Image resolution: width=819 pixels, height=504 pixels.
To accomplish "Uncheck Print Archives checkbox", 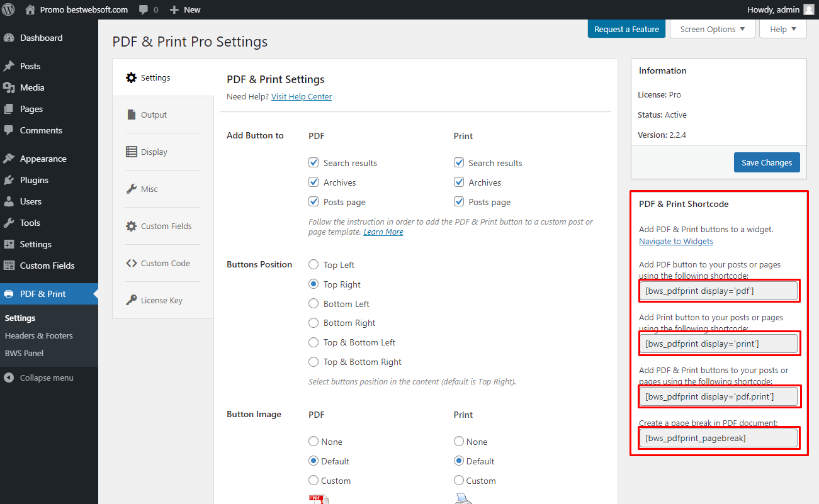I will click(x=459, y=182).
